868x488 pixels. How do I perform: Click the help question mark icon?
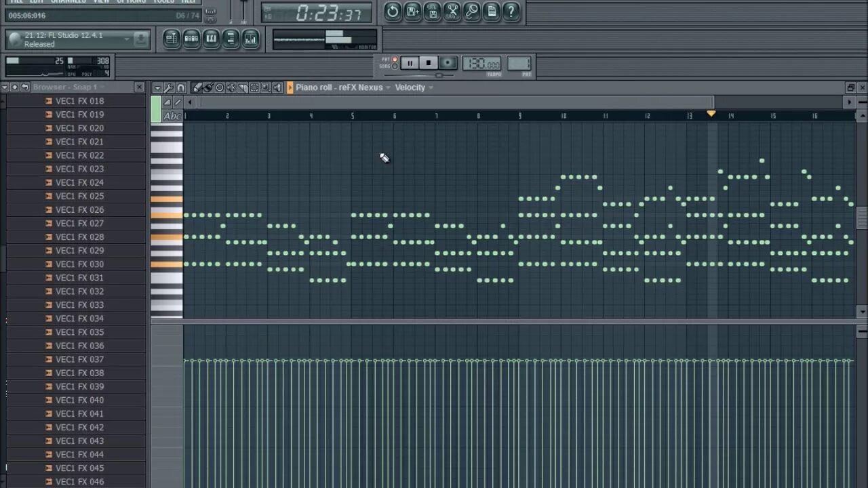point(511,11)
